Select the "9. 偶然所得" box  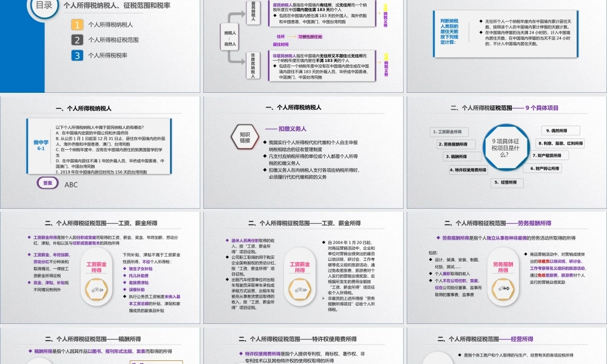[x=560, y=130]
